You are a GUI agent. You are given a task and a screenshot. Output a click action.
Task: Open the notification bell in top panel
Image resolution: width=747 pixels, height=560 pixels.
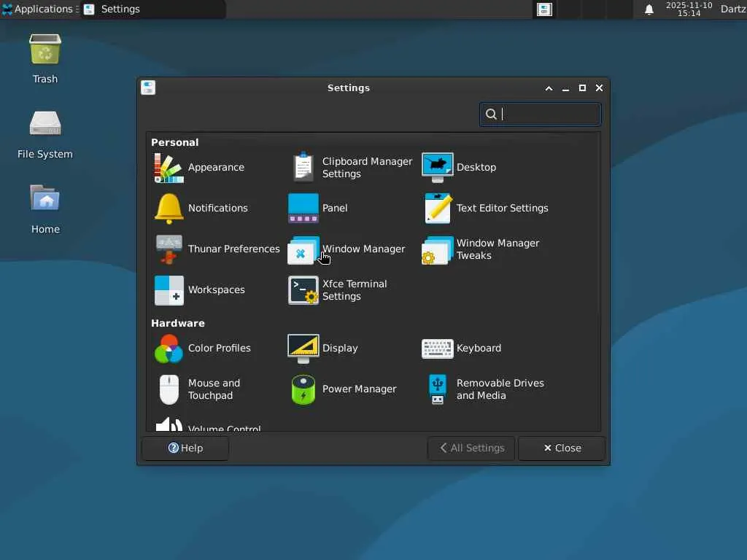[649, 9]
